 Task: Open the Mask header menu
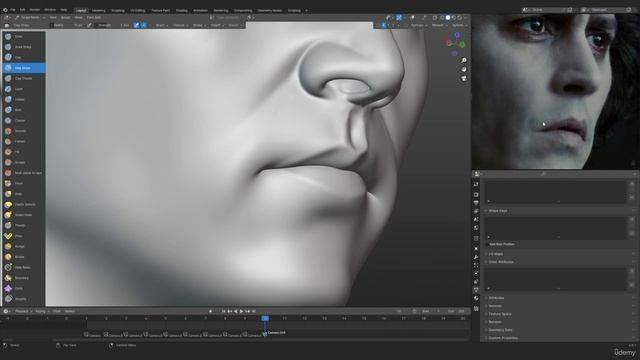point(78,18)
